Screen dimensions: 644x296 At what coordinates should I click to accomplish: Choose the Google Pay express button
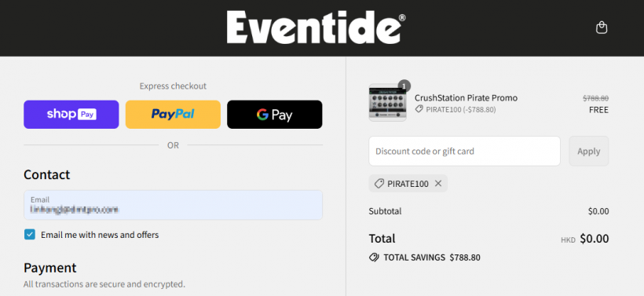pos(275,114)
